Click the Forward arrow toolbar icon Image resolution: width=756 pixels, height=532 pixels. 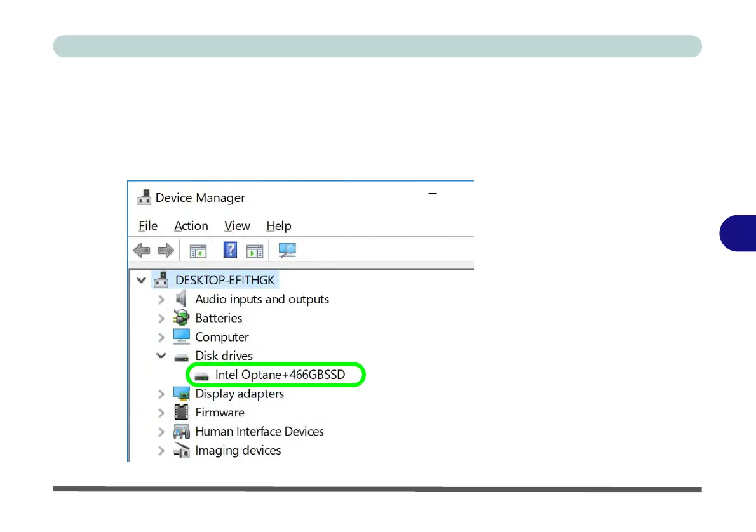pos(166,250)
